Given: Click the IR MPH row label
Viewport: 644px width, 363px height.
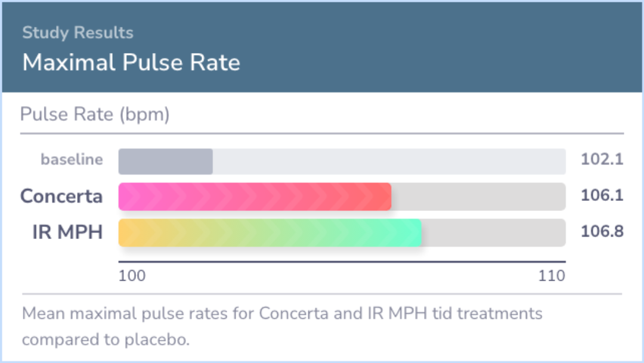Looking at the screenshot, I should (67, 232).
